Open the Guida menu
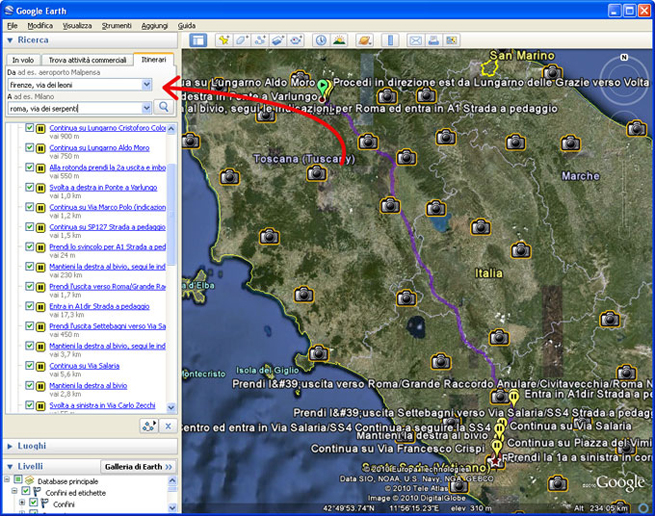 pyautogui.click(x=186, y=25)
